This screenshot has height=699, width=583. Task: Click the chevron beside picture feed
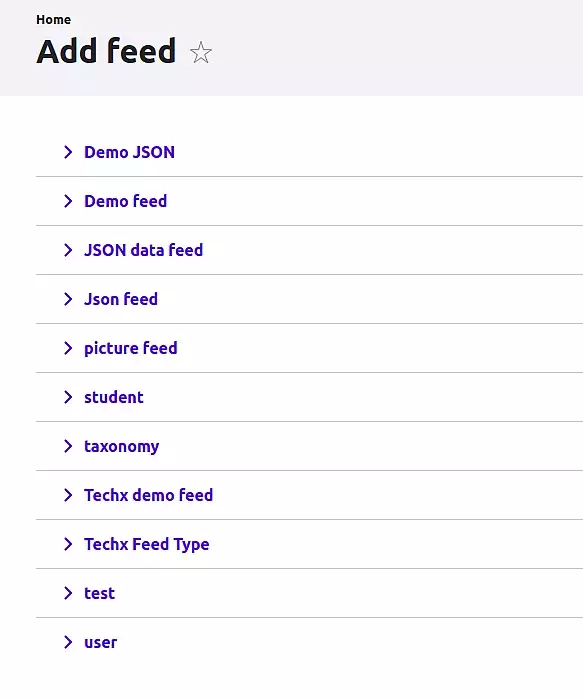[68, 348]
